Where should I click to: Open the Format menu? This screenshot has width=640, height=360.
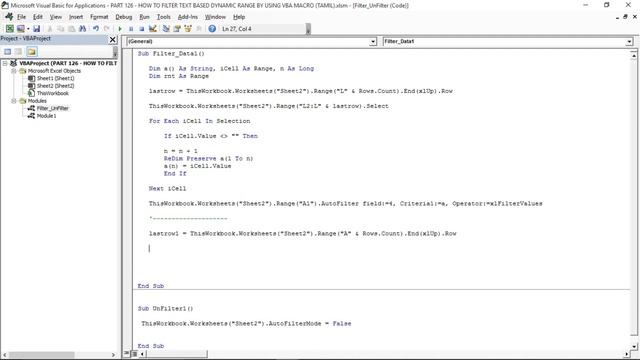(x=99, y=17)
